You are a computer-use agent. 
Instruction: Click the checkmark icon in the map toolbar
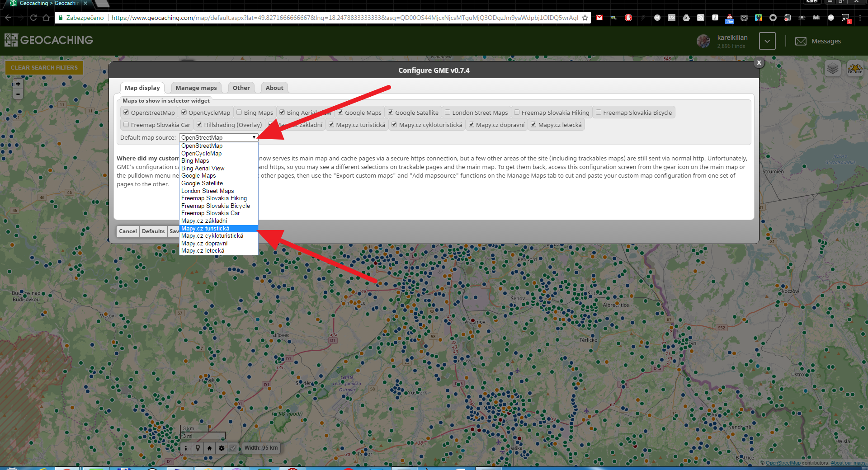tap(232, 448)
